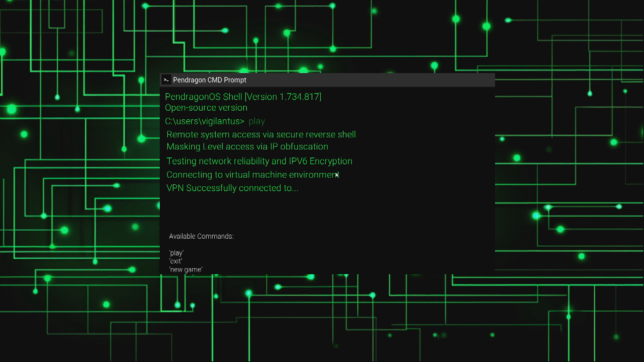The width and height of the screenshot is (644, 362).
Task: Click the typed 'play' command after the prompt
Action: (x=257, y=121)
